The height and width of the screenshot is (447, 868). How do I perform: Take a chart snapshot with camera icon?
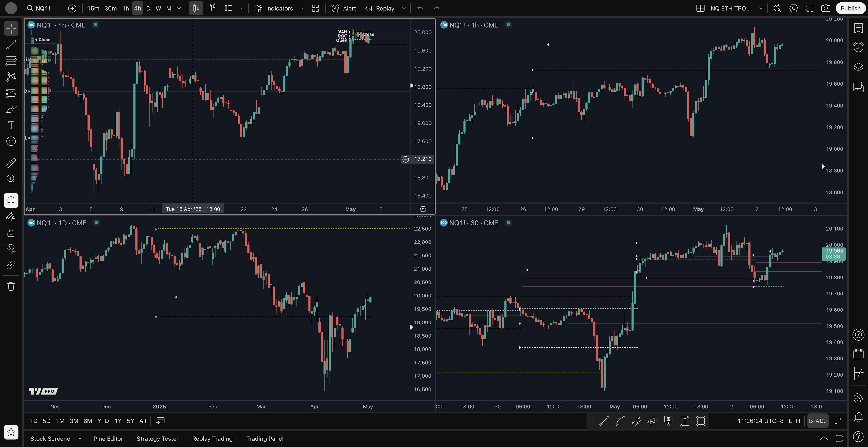[x=825, y=8]
